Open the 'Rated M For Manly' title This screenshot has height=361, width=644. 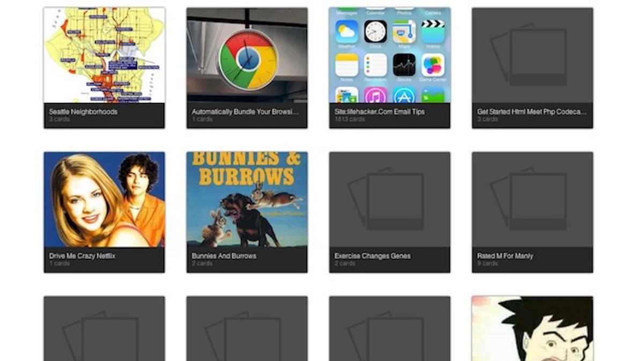505,256
